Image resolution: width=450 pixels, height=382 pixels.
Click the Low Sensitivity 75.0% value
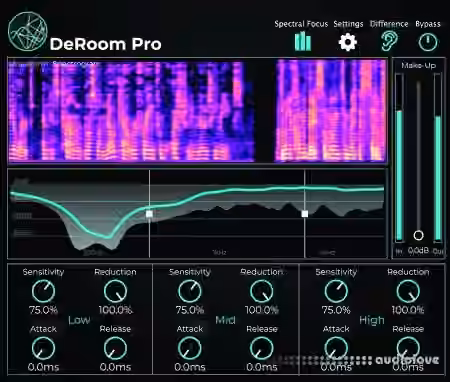click(43, 310)
